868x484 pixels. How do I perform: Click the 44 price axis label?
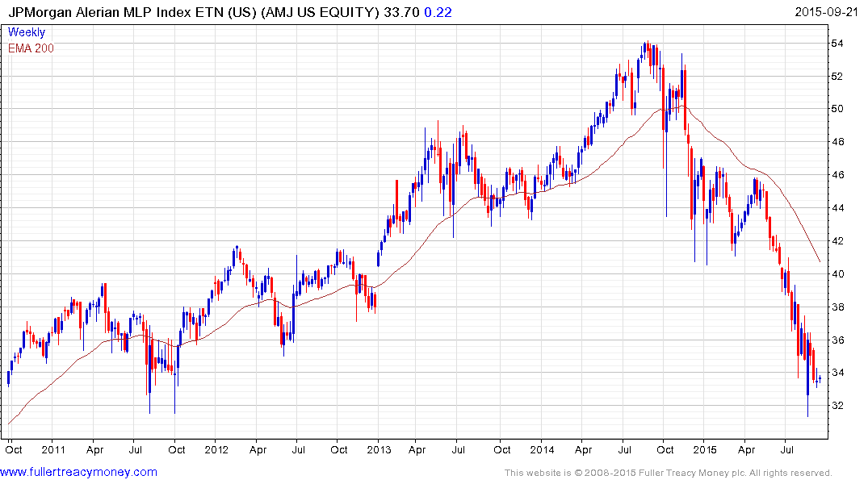pyautogui.click(x=837, y=208)
